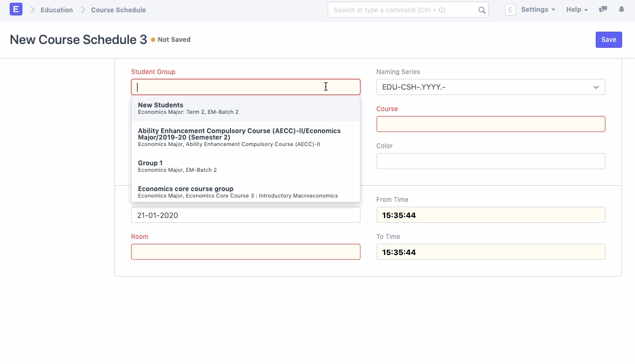Open the Settings dropdown menu

click(538, 10)
